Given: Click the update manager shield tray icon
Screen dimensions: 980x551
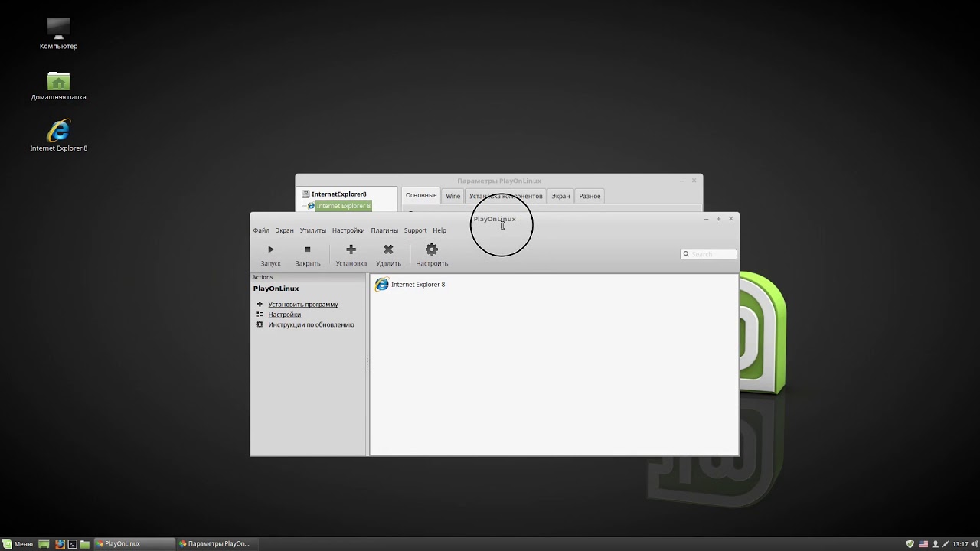Looking at the screenshot, I should (910, 544).
